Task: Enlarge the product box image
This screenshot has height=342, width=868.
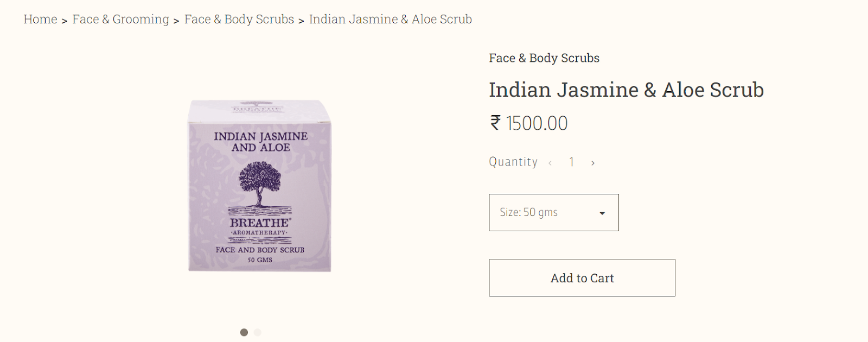Action: pyautogui.click(x=259, y=186)
